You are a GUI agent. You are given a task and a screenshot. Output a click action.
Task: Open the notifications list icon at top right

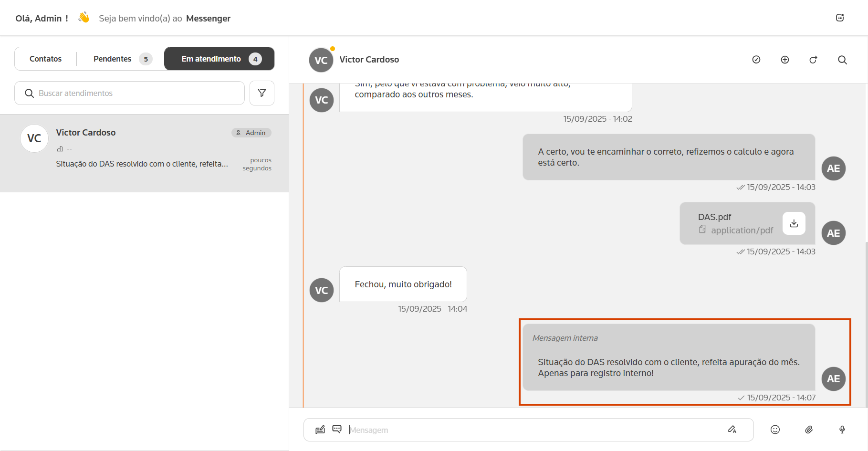(x=840, y=18)
